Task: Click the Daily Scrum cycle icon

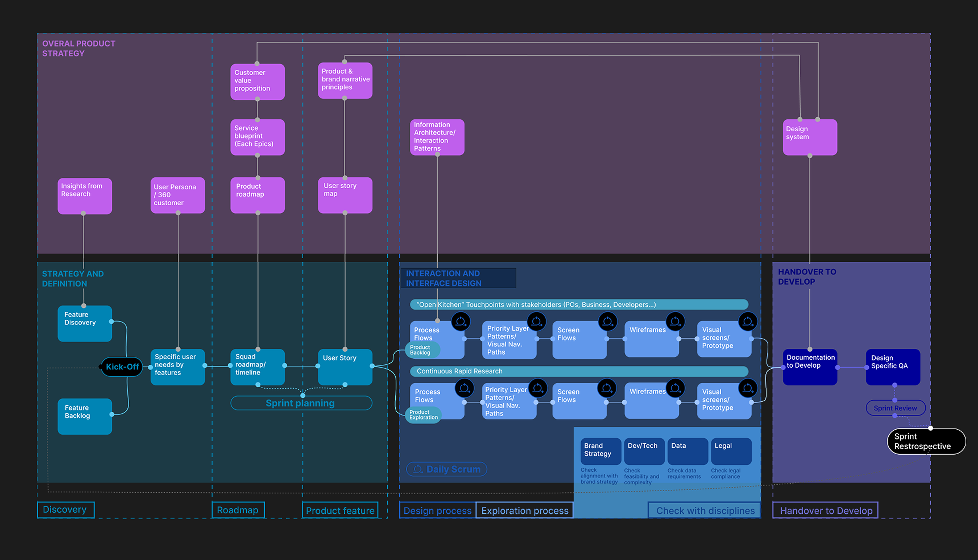Action: [x=418, y=469]
